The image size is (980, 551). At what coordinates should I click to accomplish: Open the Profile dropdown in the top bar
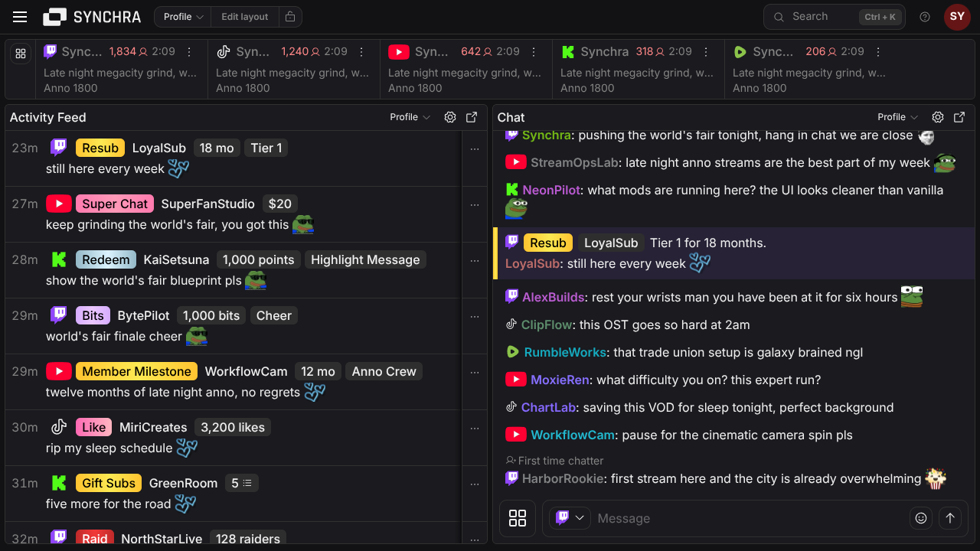pos(183,17)
